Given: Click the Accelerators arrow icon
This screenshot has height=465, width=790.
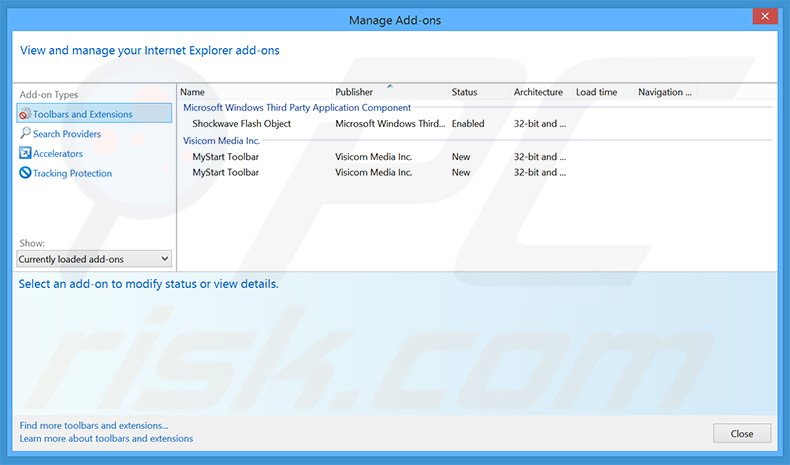Looking at the screenshot, I should [25, 153].
